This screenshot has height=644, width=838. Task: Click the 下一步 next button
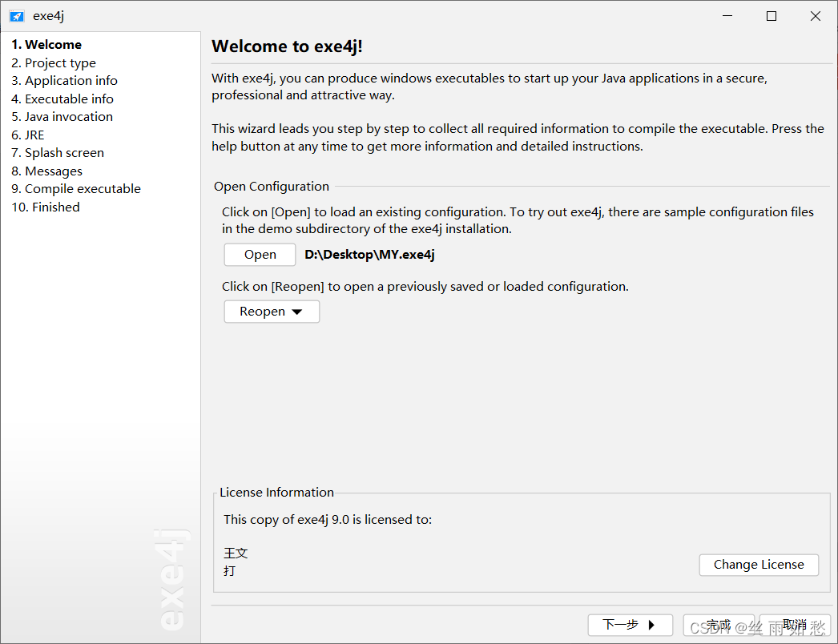click(x=630, y=625)
